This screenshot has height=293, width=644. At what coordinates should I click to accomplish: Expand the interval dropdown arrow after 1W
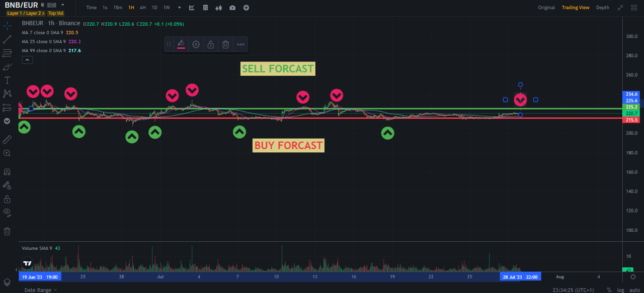point(180,8)
